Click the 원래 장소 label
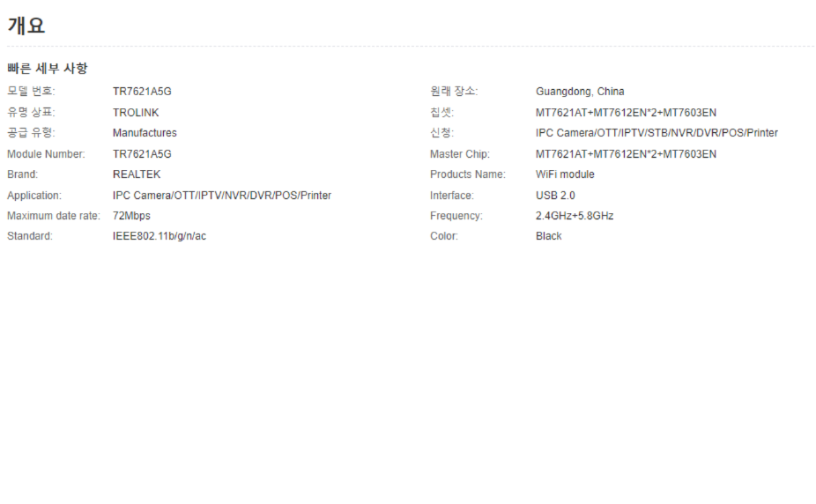Image resolution: width=816 pixels, height=504 pixels. click(x=454, y=91)
